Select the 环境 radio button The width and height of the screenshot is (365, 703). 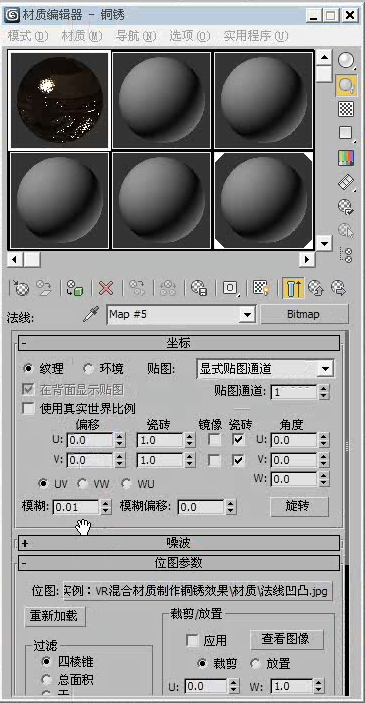pos(89,369)
